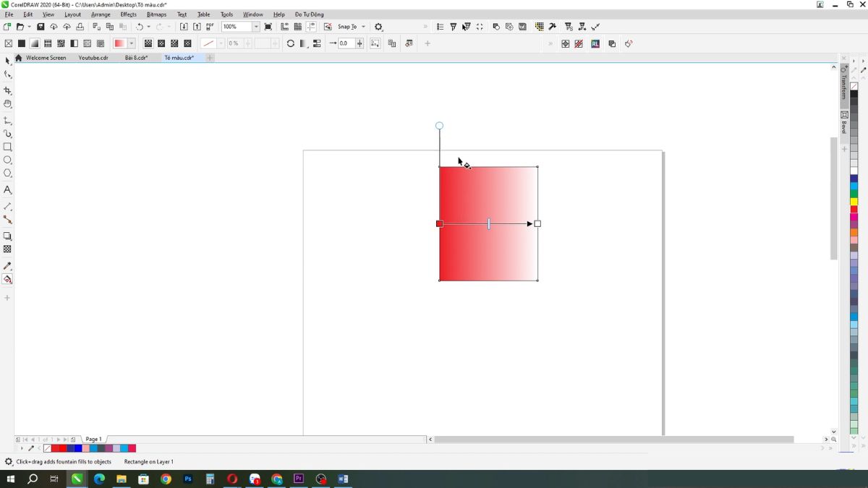Open the Transform docker tab
The width and height of the screenshot is (868, 488).
pos(844,85)
